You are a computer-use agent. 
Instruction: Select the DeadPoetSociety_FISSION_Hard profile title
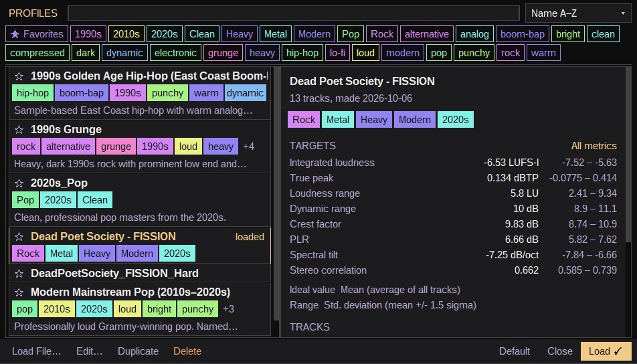[x=114, y=274]
